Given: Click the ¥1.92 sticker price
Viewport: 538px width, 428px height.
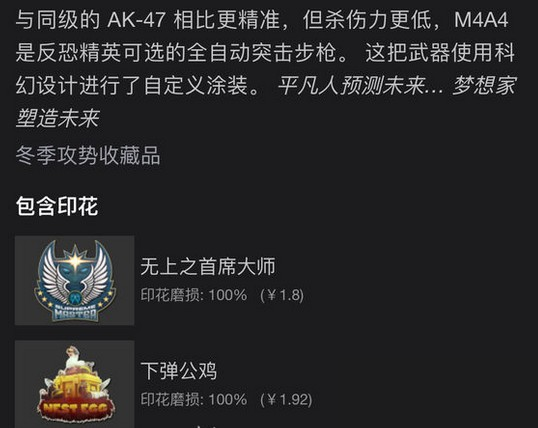Looking at the screenshot, I should pyautogui.click(x=286, y=400).
